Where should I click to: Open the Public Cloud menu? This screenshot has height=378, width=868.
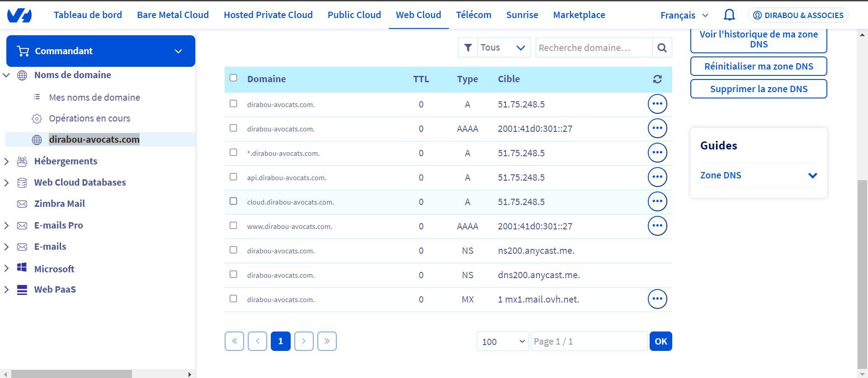pyautogui.click(x=354, y=15)
